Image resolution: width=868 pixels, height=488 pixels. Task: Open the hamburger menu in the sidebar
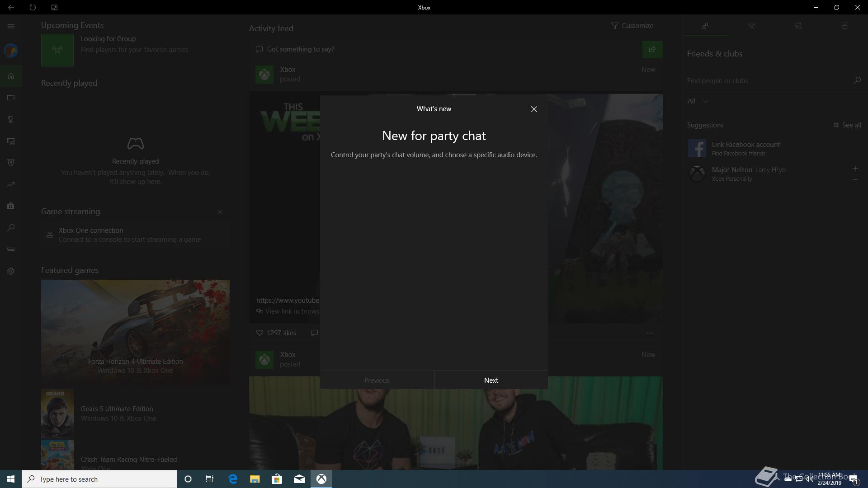[11, 26]
